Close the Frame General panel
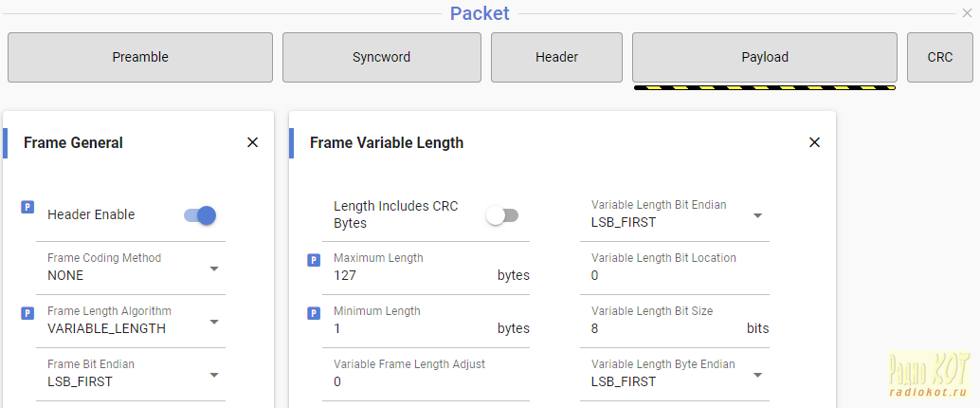Image resolution: width=980 pixels, height=408 pixels. point(252,142)
